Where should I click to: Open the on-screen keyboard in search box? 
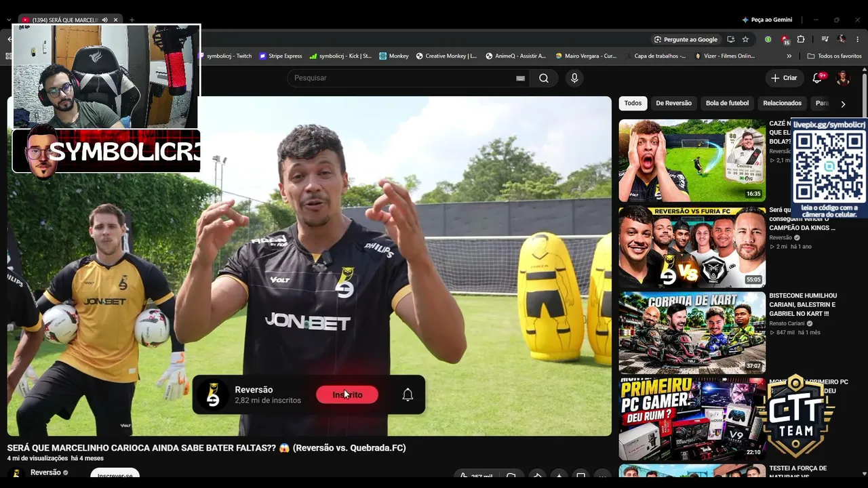(520, 78)
